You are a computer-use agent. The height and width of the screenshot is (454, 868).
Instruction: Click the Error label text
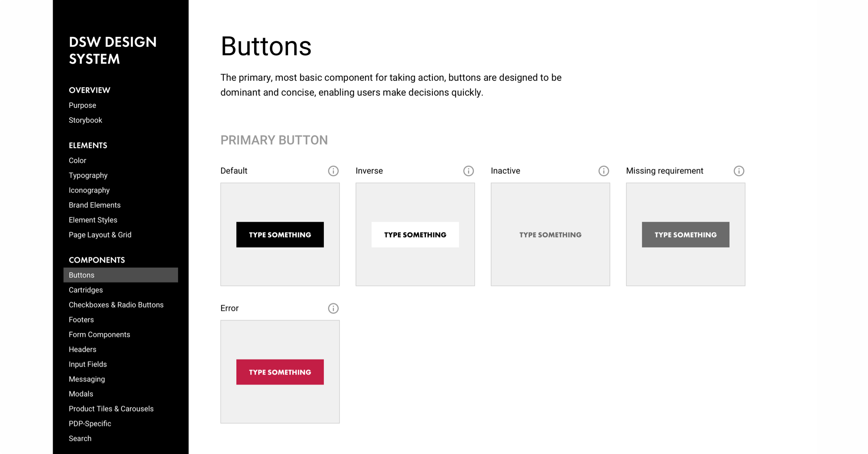pyautogui.click(x=229, y=308)
